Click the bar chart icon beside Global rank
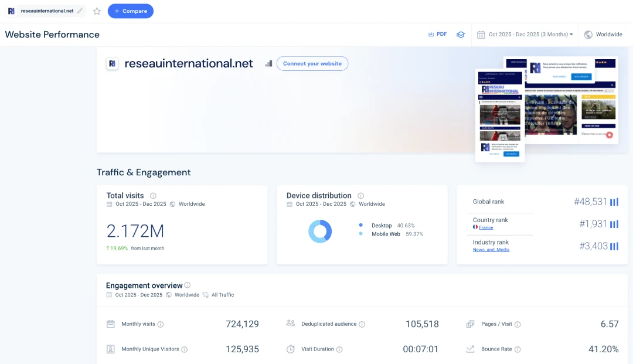 pyautogui.click(x=614, y=202)
